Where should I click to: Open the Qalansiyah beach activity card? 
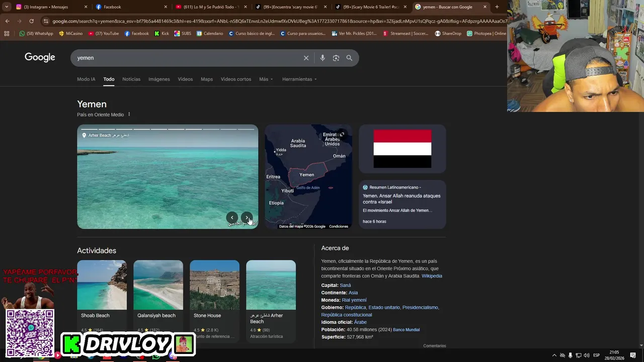pyautogui.click(x=158, y=301)
